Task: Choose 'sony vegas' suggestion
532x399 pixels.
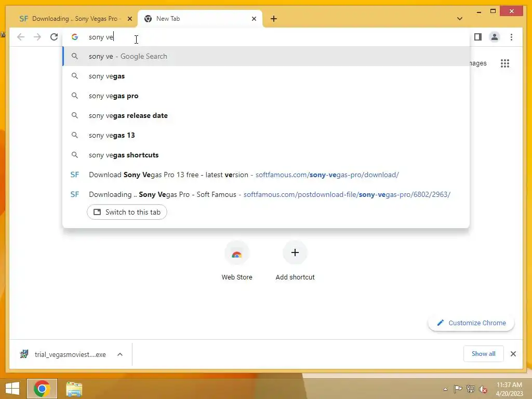Action: click(266, 76)
